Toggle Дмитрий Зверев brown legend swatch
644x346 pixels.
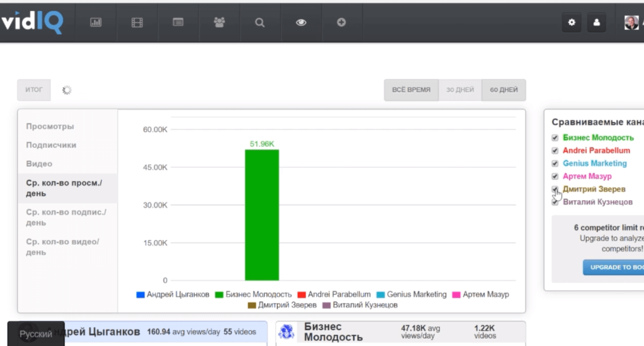252,305
